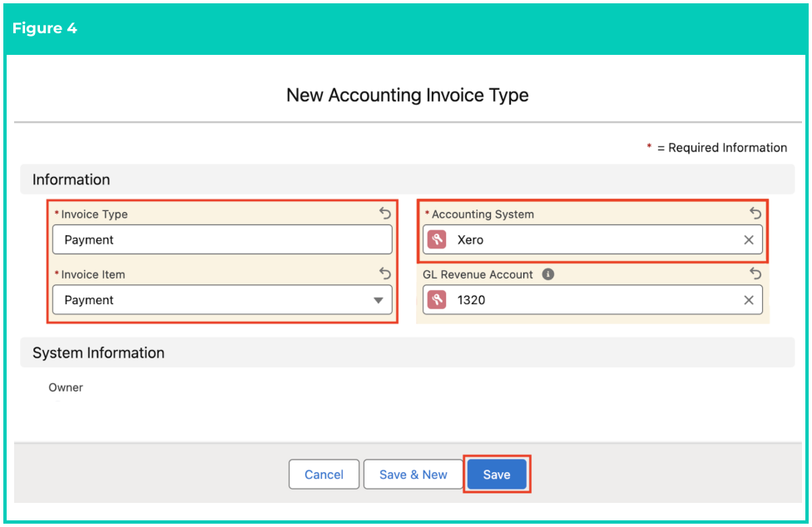Click the System Information section header
812x527 pixels.
[x=407, y=352]
